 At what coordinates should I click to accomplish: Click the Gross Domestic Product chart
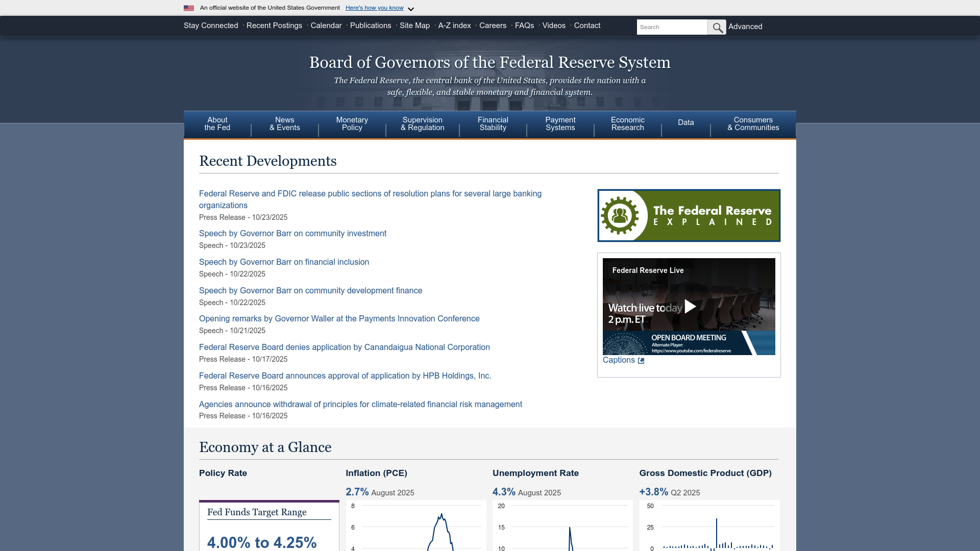point(709,525)
